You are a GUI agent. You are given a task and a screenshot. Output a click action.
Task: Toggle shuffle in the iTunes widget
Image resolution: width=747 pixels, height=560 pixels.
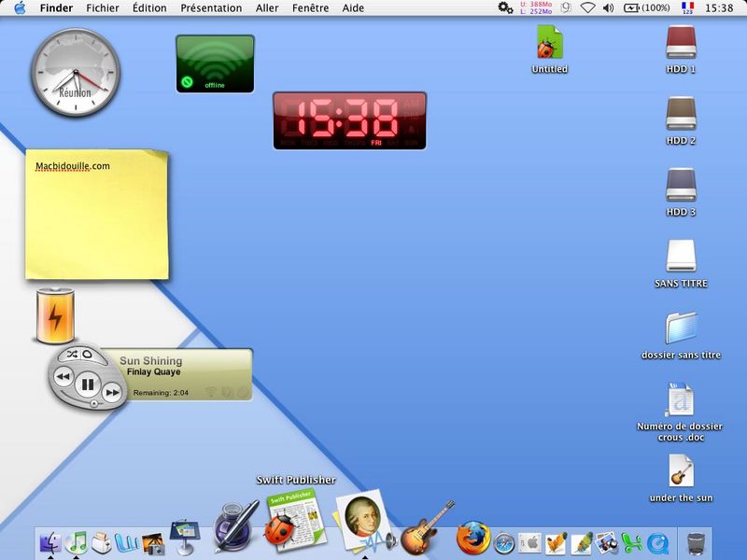coord(72,354)
